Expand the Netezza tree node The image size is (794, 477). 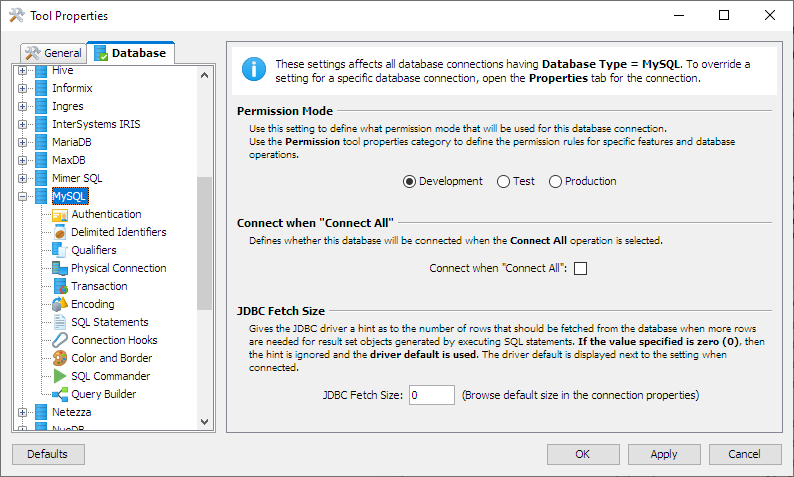click(x=22, y=412)
